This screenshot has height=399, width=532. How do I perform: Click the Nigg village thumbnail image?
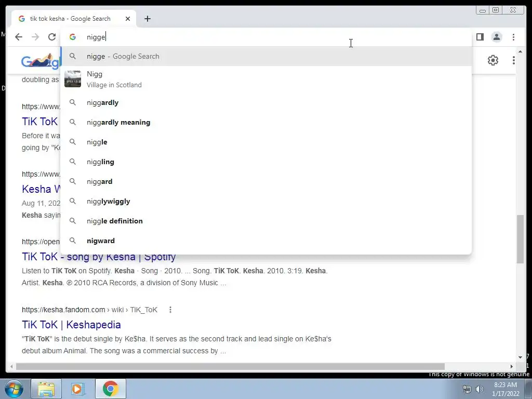pos(73,79)
